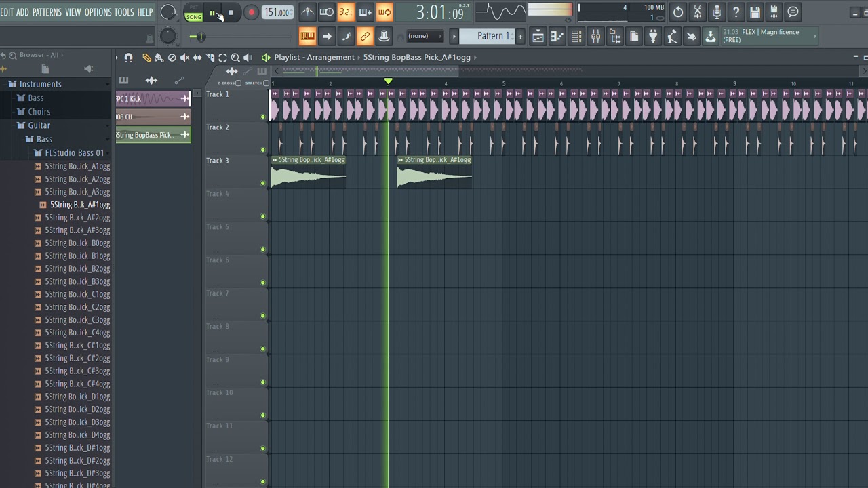
Task: Open the VIEW menu
Action: 73,12
